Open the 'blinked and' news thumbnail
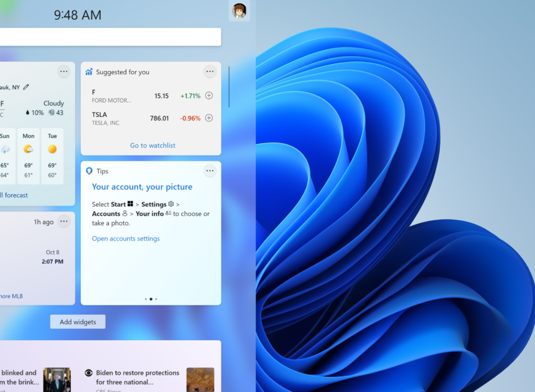 (x=57, y=380)
